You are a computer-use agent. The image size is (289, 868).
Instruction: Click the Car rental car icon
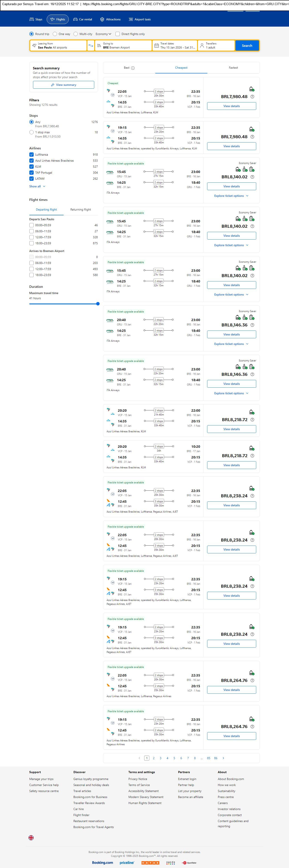click(75, 20)
